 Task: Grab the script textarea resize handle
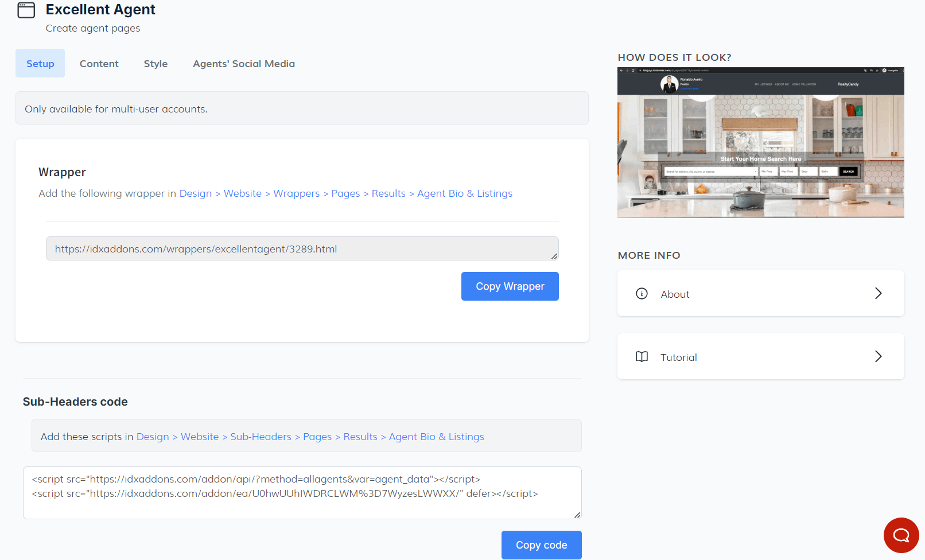577,515
